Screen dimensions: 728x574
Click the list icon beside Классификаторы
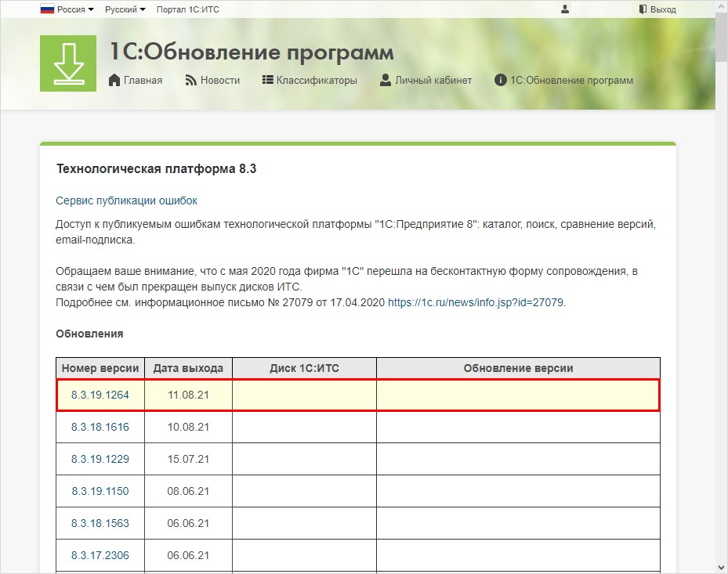pos(267,80)
